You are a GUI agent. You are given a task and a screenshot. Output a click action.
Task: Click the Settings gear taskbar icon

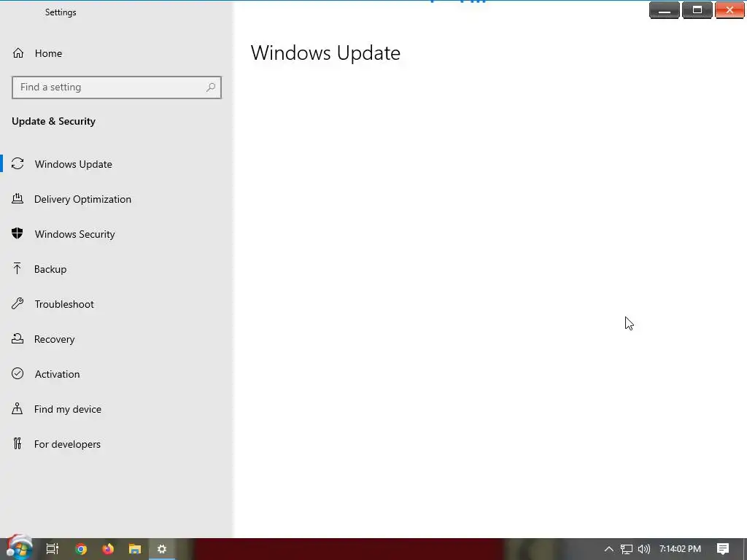coord(162,549)
